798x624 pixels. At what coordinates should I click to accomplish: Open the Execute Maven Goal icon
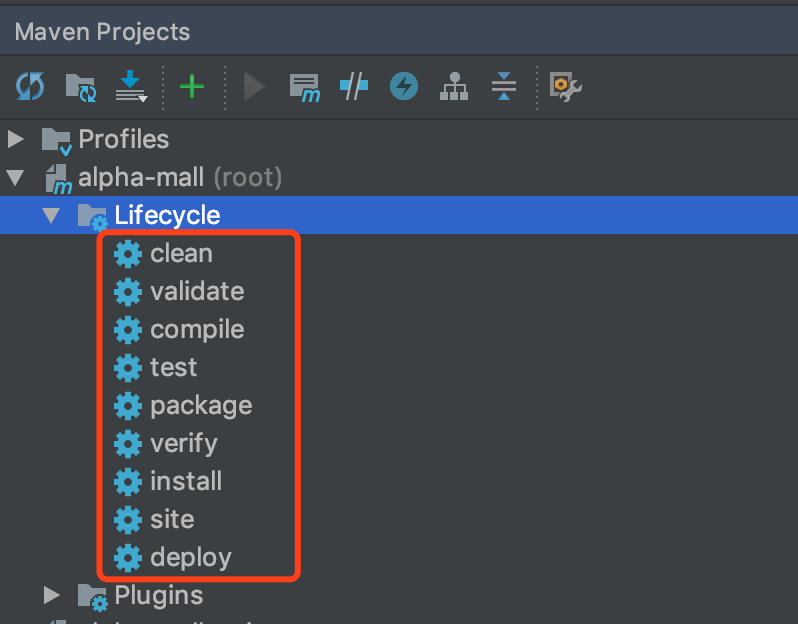point(304,87)
